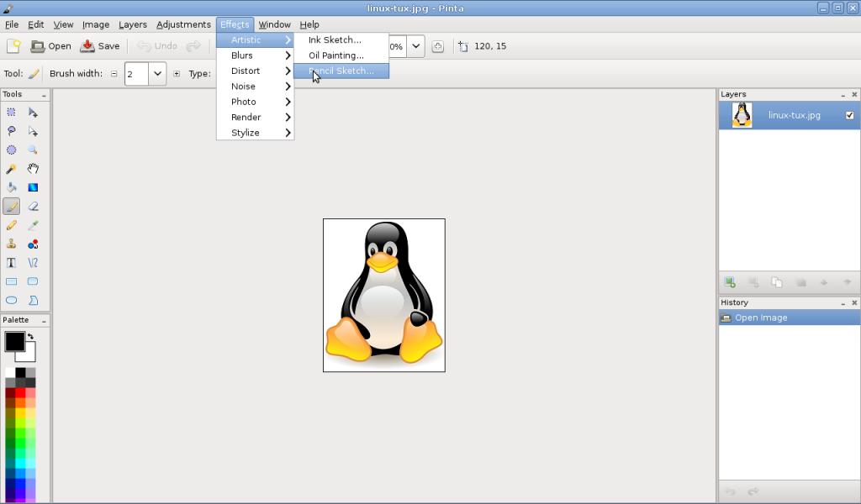Screen dimensions: 861x504
Task: Select the Ellipse shape tool
Action: coord(11,300)
